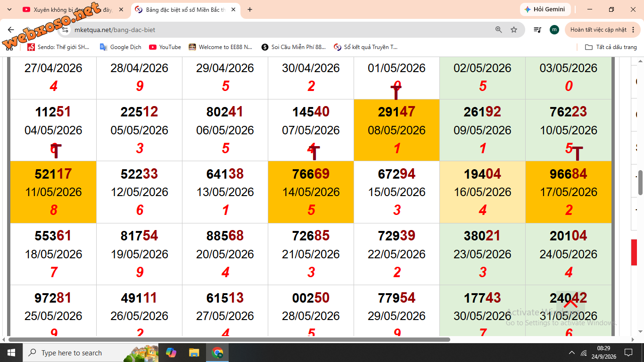Viewport: 644px width, 362px height.
Task: Open Chrome's three-dot menu
Action: 633,30
